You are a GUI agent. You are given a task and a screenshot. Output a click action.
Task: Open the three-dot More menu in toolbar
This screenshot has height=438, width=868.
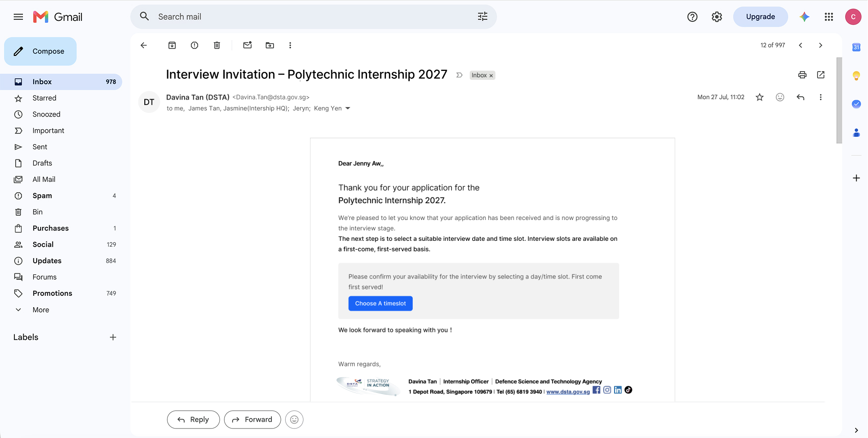click(x=290, y=46)
